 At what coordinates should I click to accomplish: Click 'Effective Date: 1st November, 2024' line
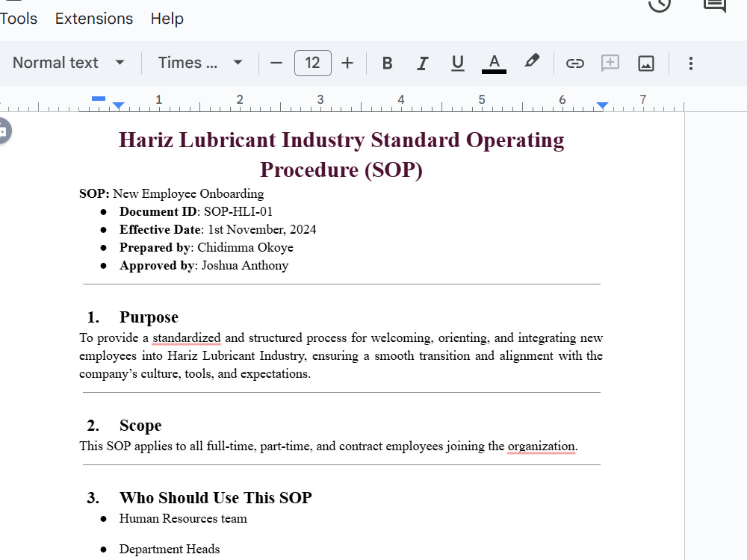(217, 229)
